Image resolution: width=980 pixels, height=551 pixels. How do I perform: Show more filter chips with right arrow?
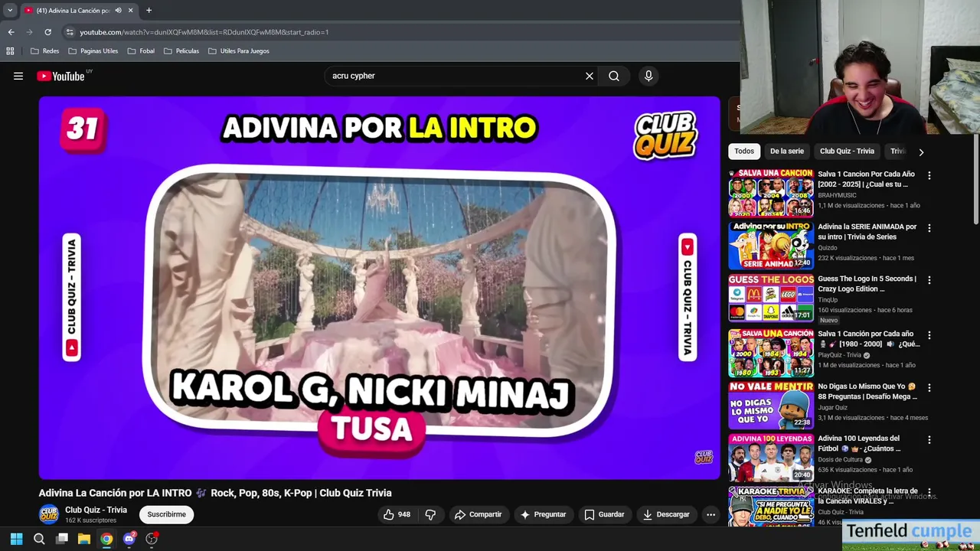pos(921,152)
